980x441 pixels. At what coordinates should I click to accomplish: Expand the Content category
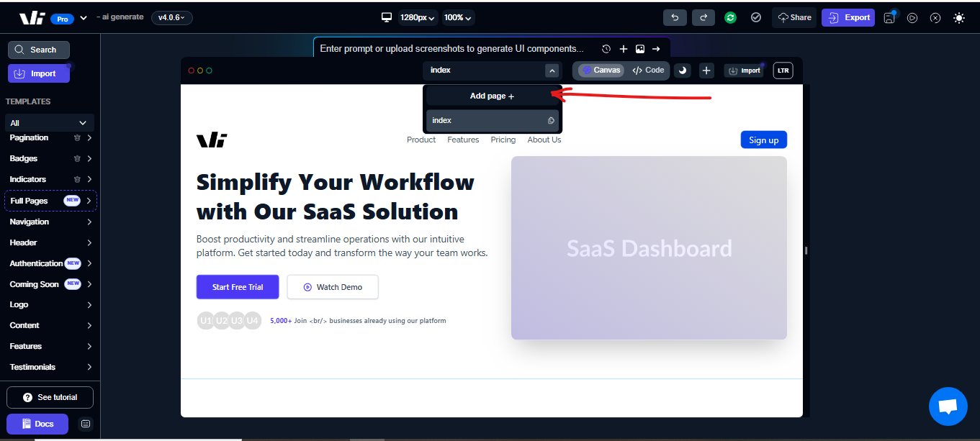(50, 325)
